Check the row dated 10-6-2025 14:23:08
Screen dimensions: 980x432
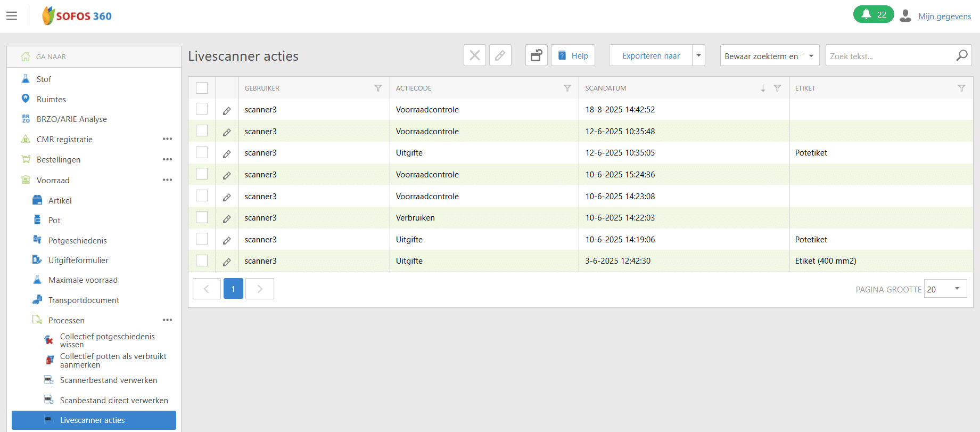pos(202,195)
